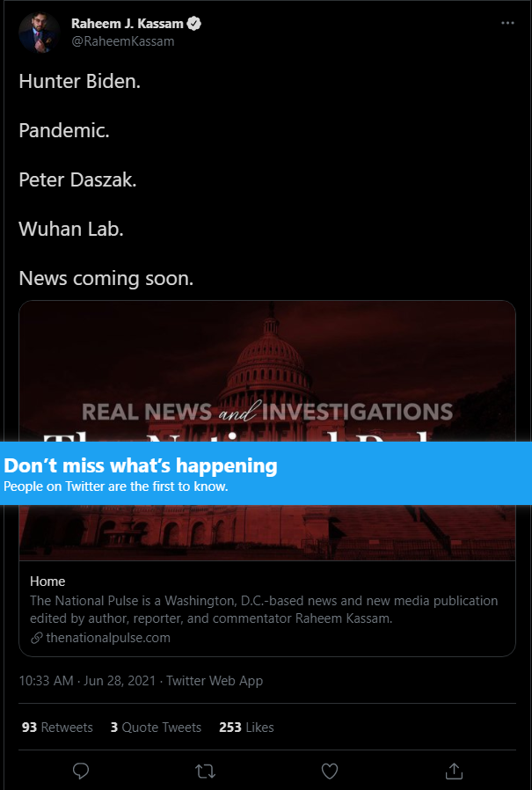
Task: Open thenationalpulse.com link in card
Action: pyautogui.click(x=108, y=638)
